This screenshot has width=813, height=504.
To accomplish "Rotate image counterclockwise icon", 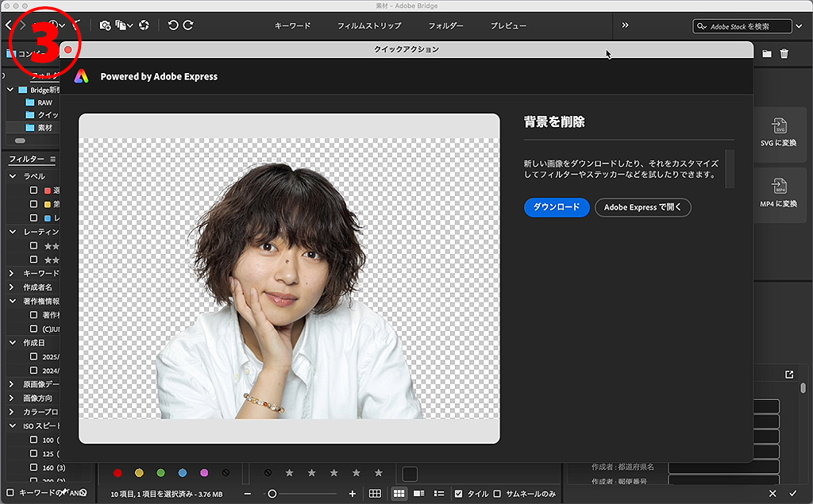I will (173, 25).
